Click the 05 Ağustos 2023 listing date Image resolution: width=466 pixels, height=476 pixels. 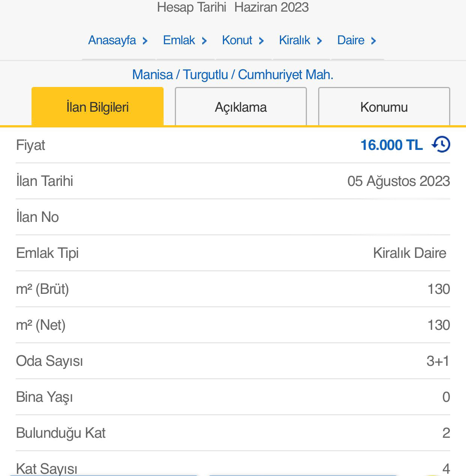point(398,181)
